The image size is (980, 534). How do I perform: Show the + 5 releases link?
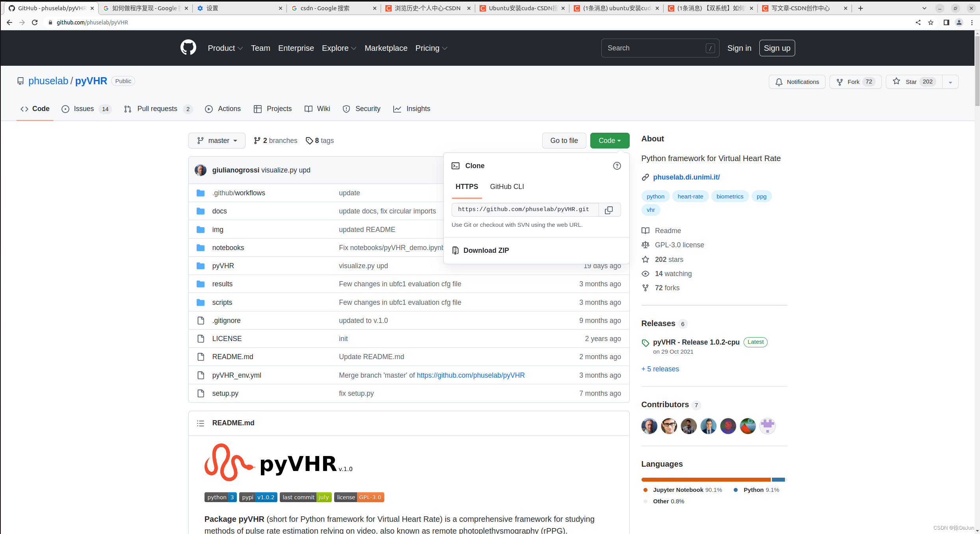(x=660, y=369)
